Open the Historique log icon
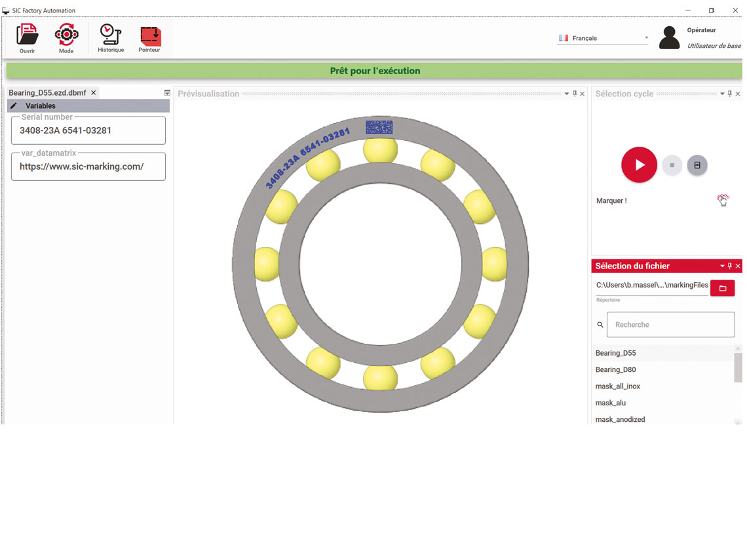This screenshot has width=747, height=560. point(111,37)
